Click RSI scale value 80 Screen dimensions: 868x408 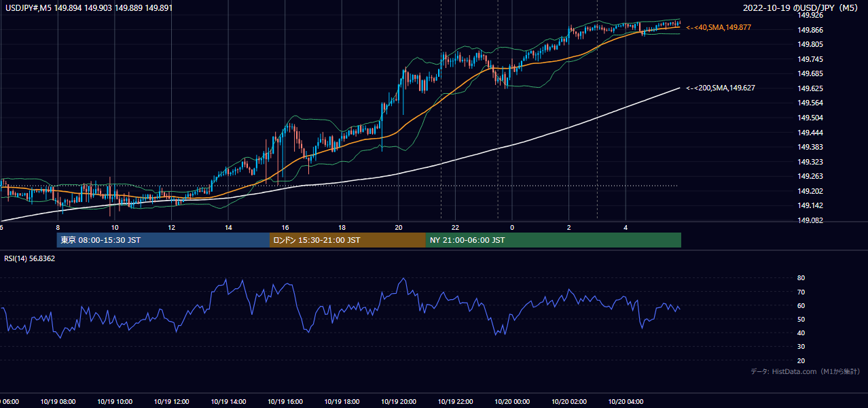(801, 278)
